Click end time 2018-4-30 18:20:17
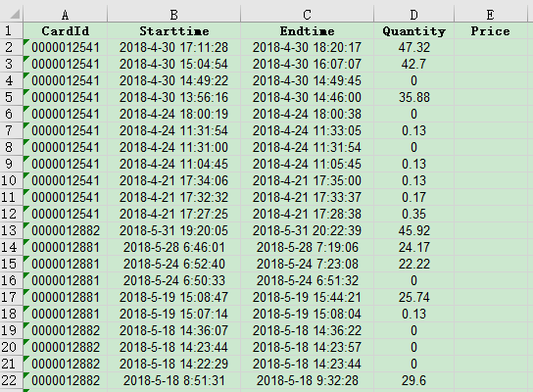Viewport: 533px width, 392px height. tap(307, 47)
